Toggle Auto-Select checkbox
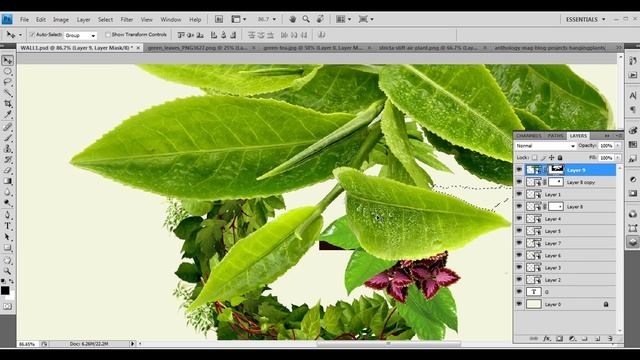 click(x=32, y=35)
